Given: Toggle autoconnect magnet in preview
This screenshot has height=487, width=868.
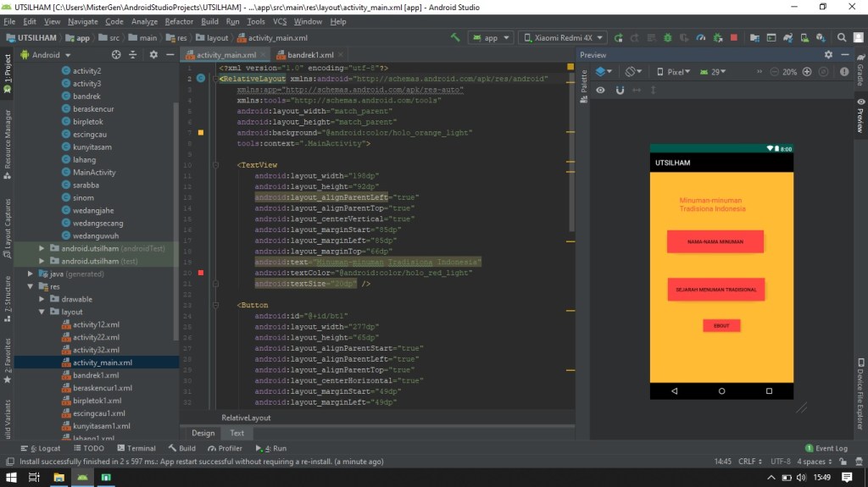Looking at the screenshot, I should 620,90.
